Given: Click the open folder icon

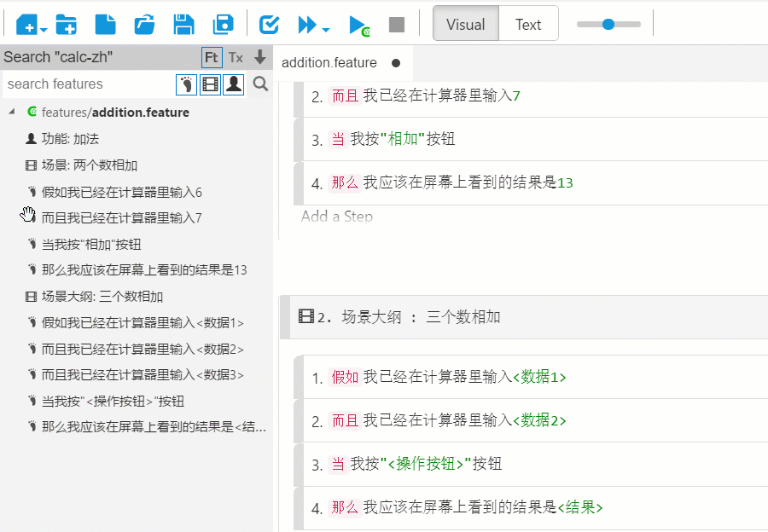Looking at the screenshot, I should (145, 25).
